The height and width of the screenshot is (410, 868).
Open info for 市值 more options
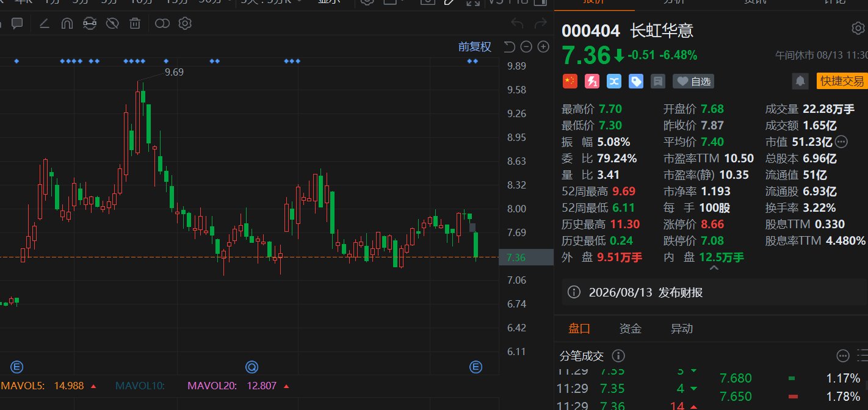[x=841, y=142]
